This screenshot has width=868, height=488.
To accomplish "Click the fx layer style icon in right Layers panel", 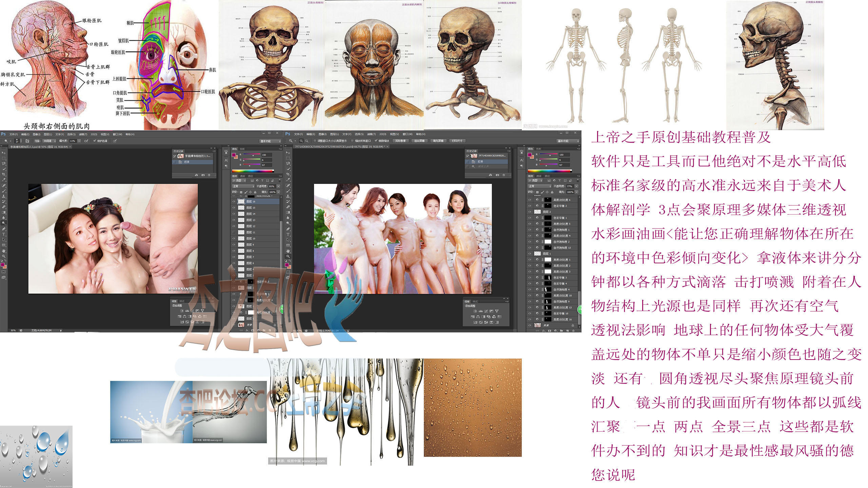I will click(544, 331).
